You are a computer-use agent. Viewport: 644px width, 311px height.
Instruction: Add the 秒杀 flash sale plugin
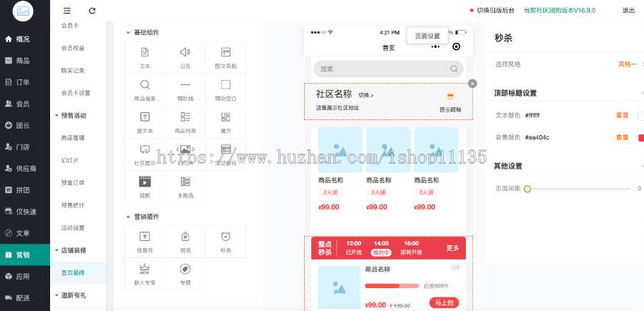[x=225, y=242]
